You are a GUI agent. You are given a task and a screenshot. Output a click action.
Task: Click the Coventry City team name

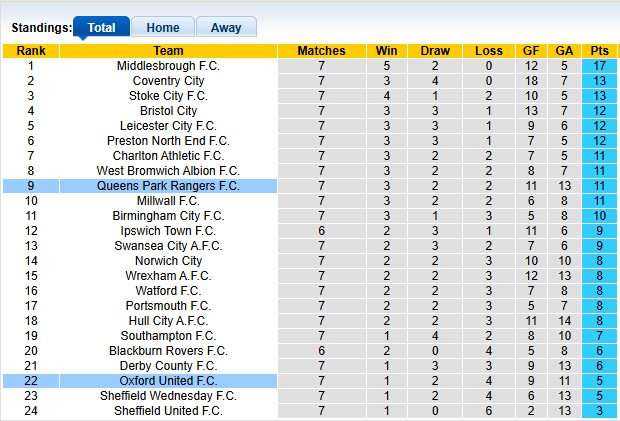[168, 81]
